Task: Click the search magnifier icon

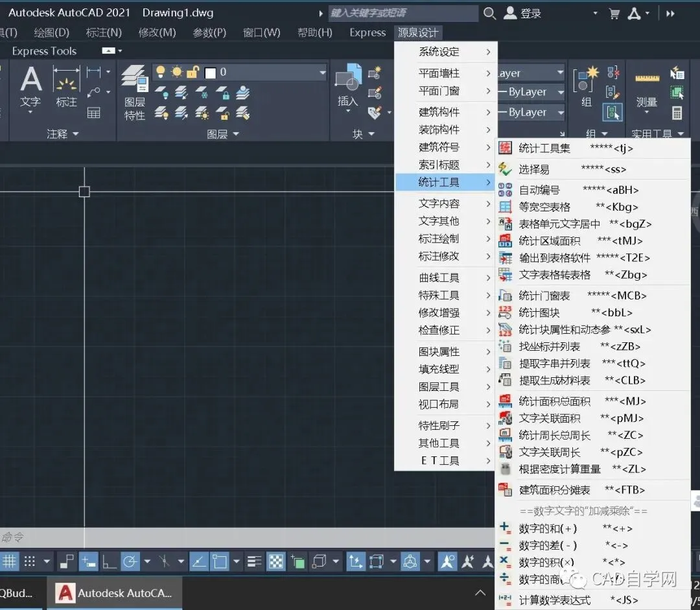Action: click(x=489, y=14)
